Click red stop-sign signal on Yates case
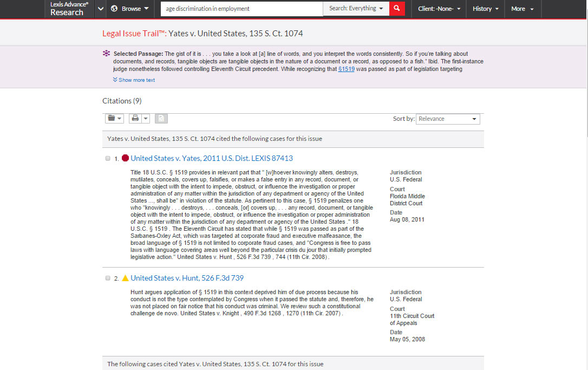Viewport: 588px width, 370px height. pos(125,158)
